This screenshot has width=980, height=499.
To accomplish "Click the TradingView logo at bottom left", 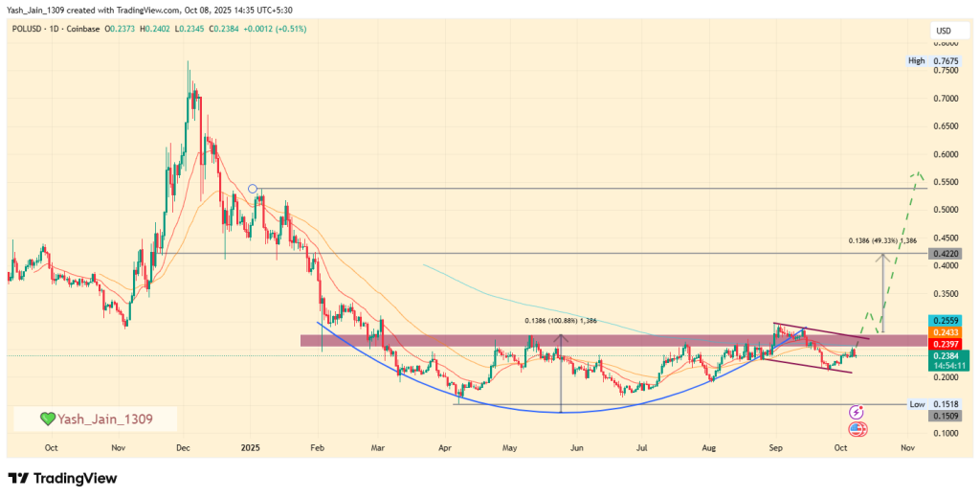I will 61,478.
